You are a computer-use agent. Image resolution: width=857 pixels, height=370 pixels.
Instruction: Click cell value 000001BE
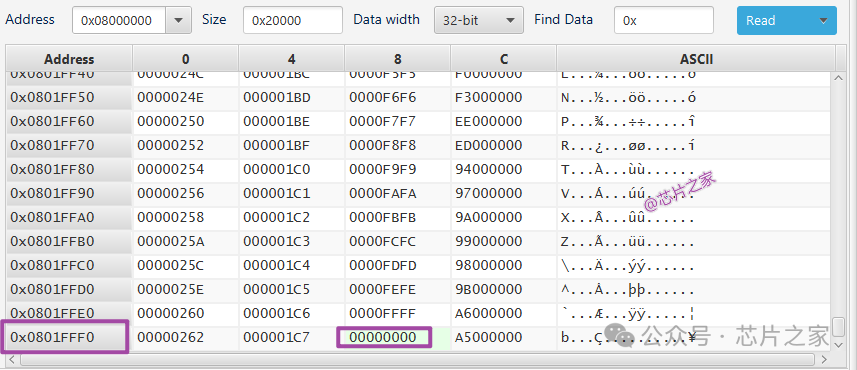277,121
